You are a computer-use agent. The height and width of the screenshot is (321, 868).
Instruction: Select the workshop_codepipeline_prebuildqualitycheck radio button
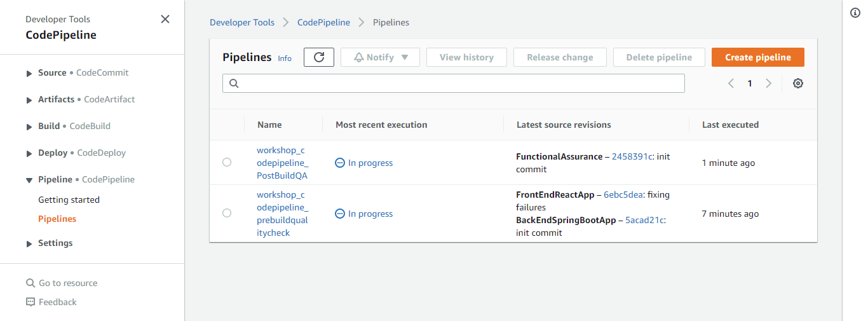227,214
